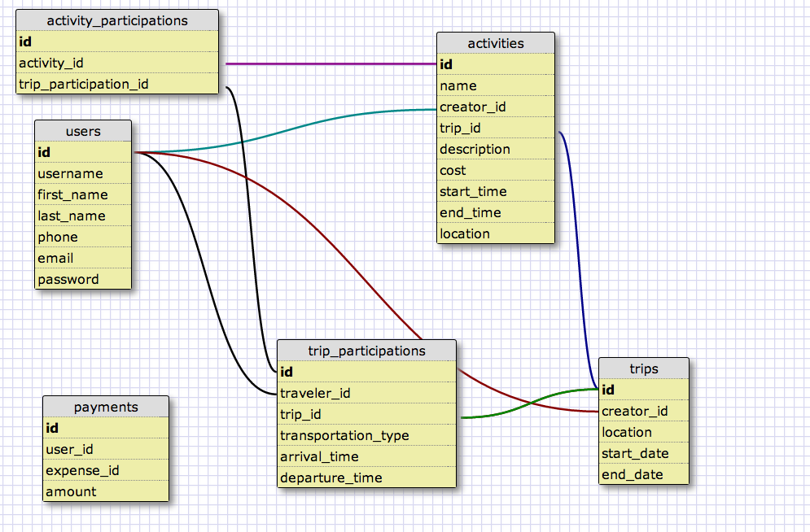
Task: Click the last_name field
Action: coord(83,216)
